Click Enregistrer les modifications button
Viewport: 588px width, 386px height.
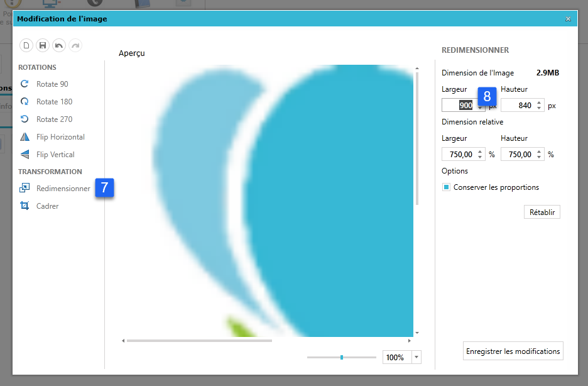pos(513,351)
